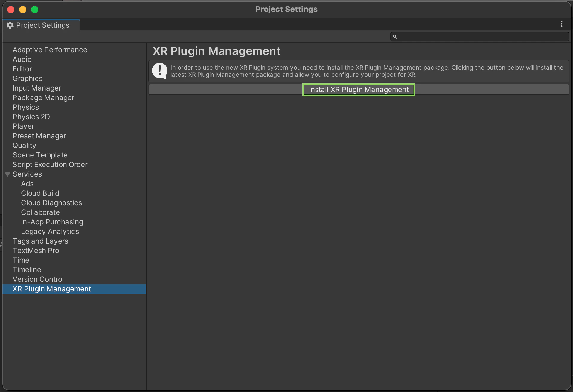
Task: Open Physics 2D settings
Action: coord(31,117)
